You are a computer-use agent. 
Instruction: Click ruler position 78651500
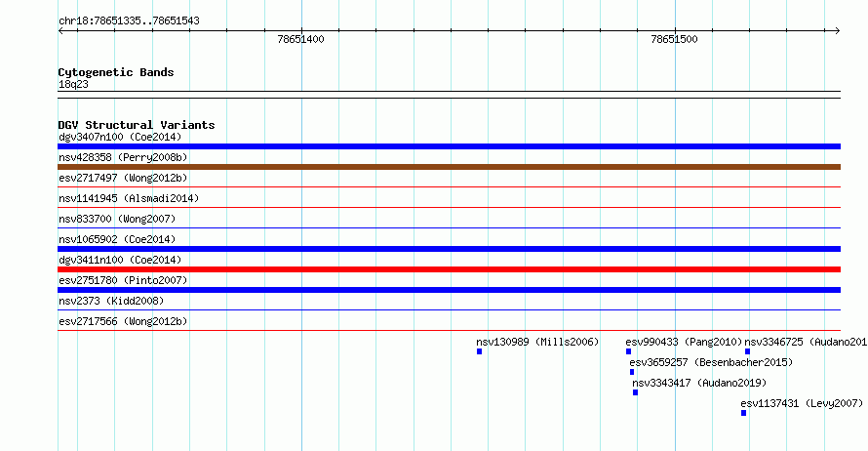click(x=674, y=39)
